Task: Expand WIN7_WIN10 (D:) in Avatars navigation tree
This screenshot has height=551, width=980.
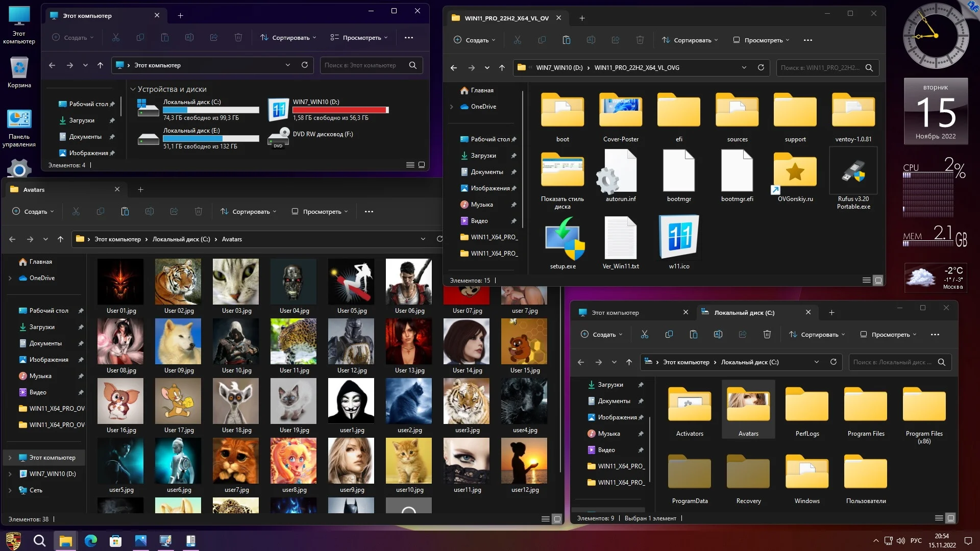Action: [x=10, y=474]
